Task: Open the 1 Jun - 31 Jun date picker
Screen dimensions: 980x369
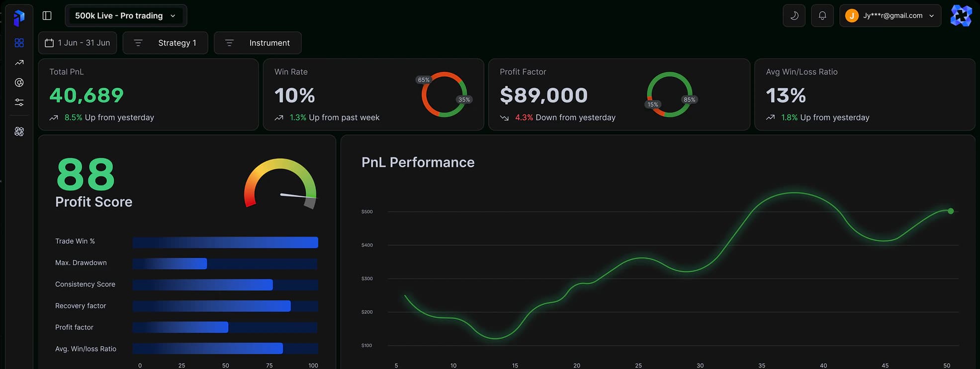Action: coord(78,43)
